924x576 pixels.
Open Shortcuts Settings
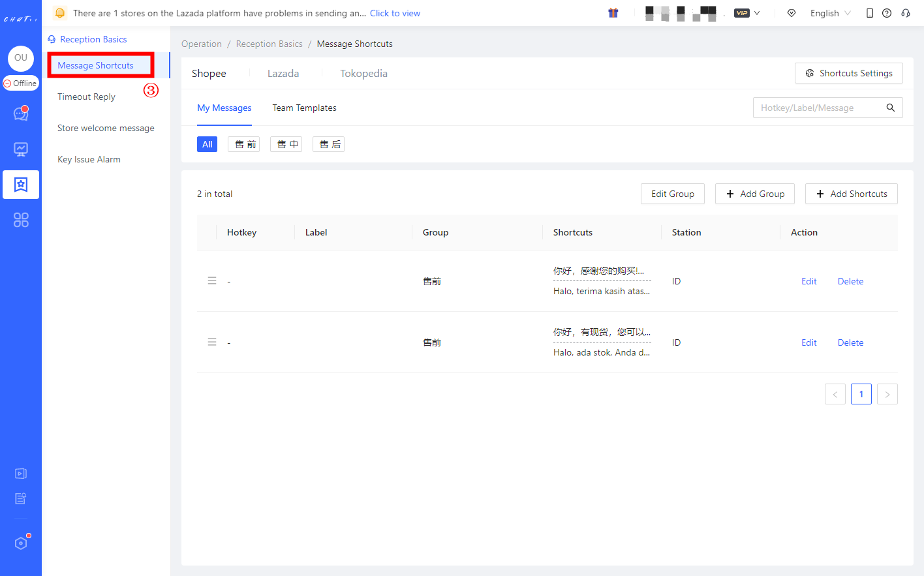848,73
